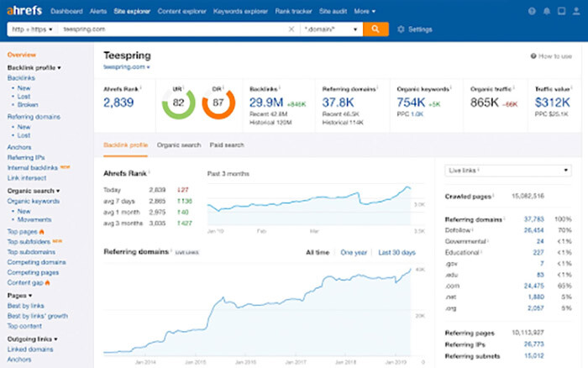Open Alerts in the top navigation

click(x=98, y=11)
